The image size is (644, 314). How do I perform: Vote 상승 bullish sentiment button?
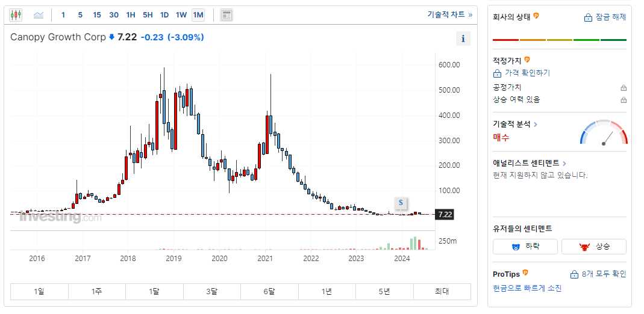tap(594, 247)
